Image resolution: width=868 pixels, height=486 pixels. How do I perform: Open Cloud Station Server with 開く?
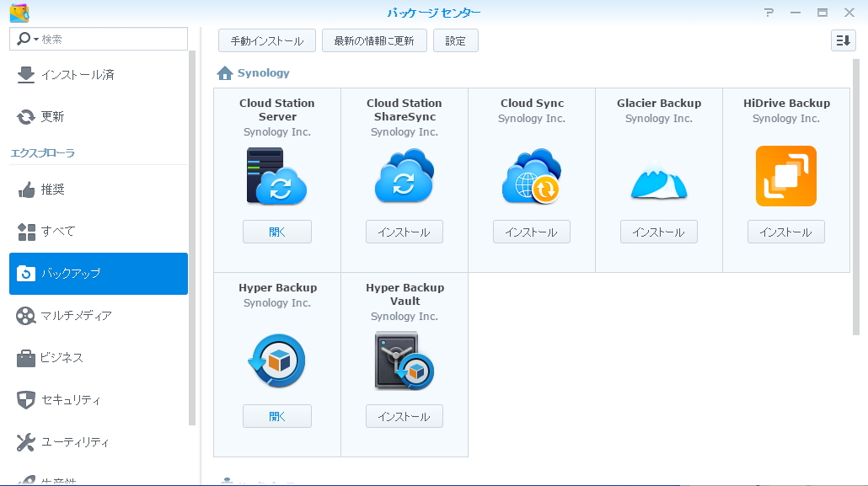tap(276, 232)
